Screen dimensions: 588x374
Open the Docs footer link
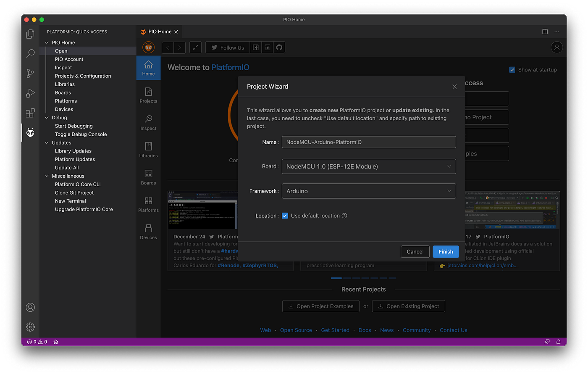pos(365,330)
